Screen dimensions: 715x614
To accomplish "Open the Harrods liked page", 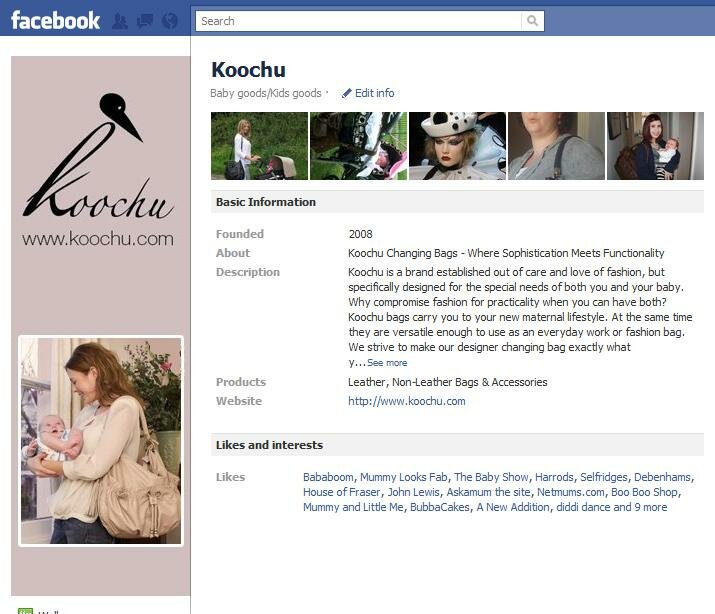I will 554,477.
